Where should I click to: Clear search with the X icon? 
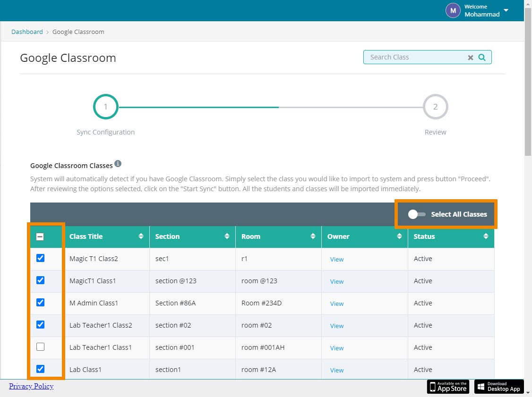[471, 58]
